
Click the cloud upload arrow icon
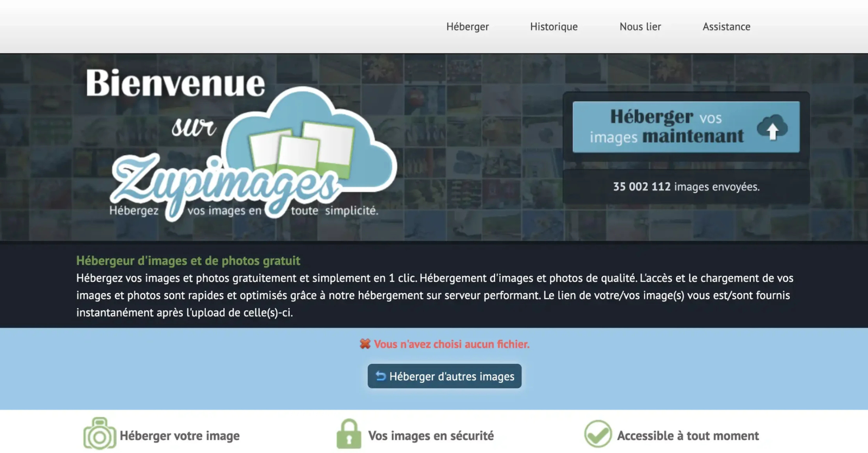772,128
